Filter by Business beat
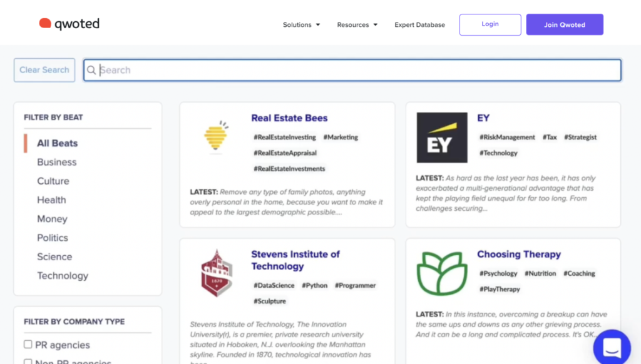The width and height of the screenshot is (641, 364). pyautogui.click(x=57, y=162)
